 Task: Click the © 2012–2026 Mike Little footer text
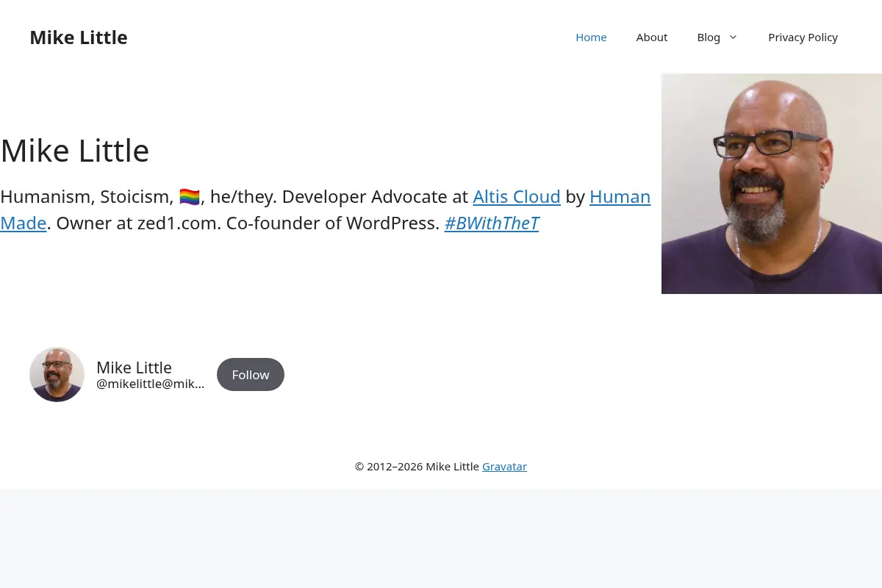coord(417,466)
